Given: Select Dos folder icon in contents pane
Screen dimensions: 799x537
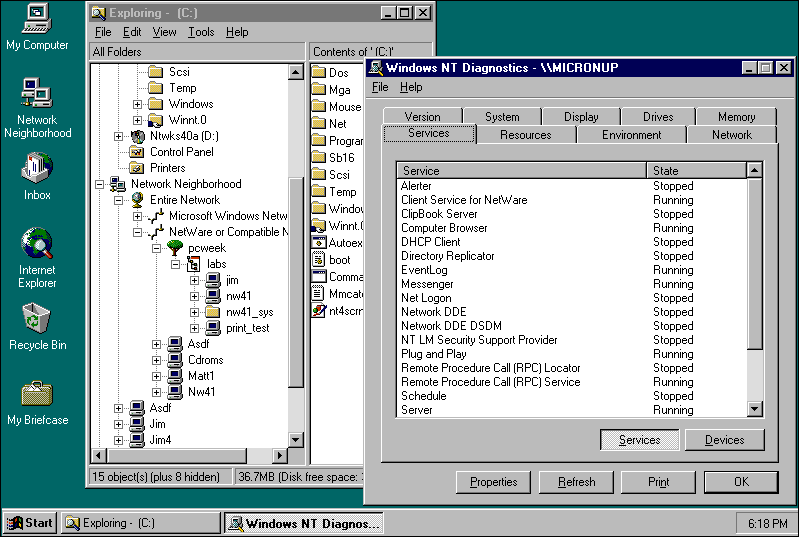Looking at the screenshot, I should [318, 72].
